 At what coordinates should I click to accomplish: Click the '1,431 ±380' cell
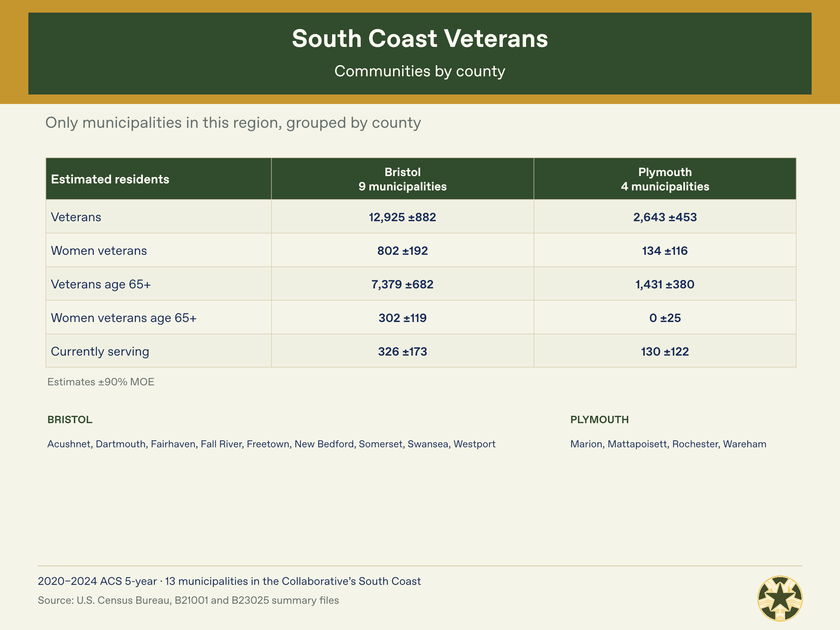(665, 284)
